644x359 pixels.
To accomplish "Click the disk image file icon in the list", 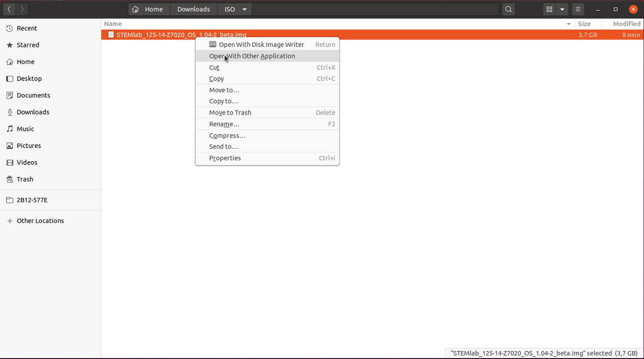I will click(111, 34).
